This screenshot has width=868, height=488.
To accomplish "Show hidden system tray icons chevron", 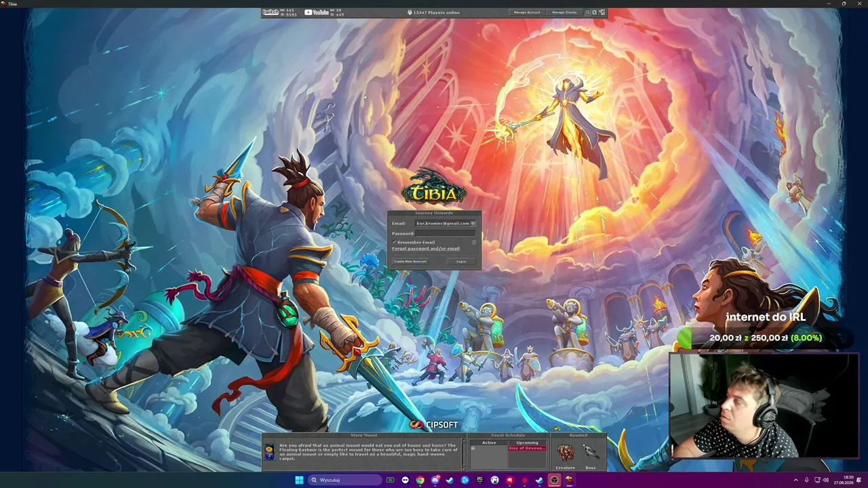I will (795, 480).
